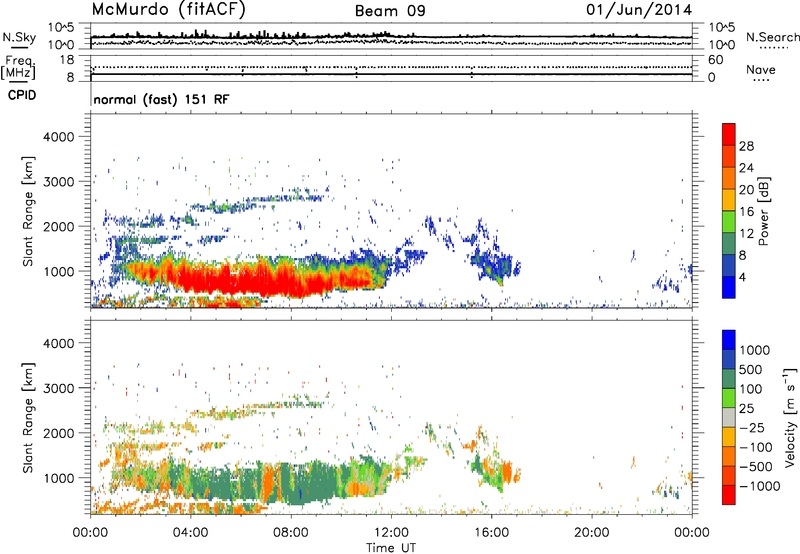Click the '60' tick of the Nave axis
Screen dimensions: 800x554
tap(715, 60)
